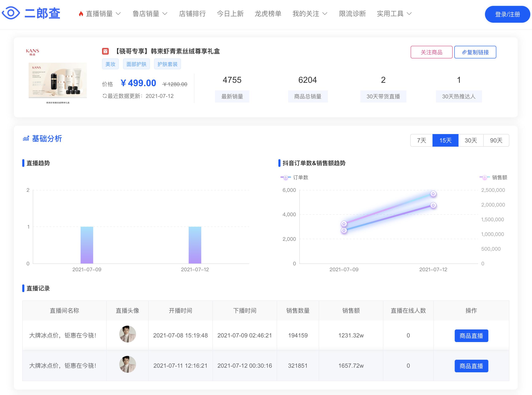Click the 30天带货直播 label
Viewport: 532px width, 395px height.
(x=383, y=96)
